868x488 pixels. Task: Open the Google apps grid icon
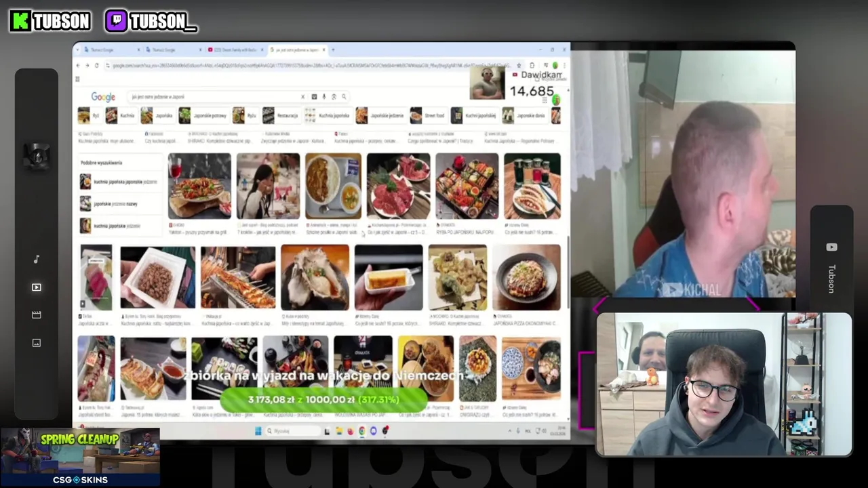coord(544,100)
